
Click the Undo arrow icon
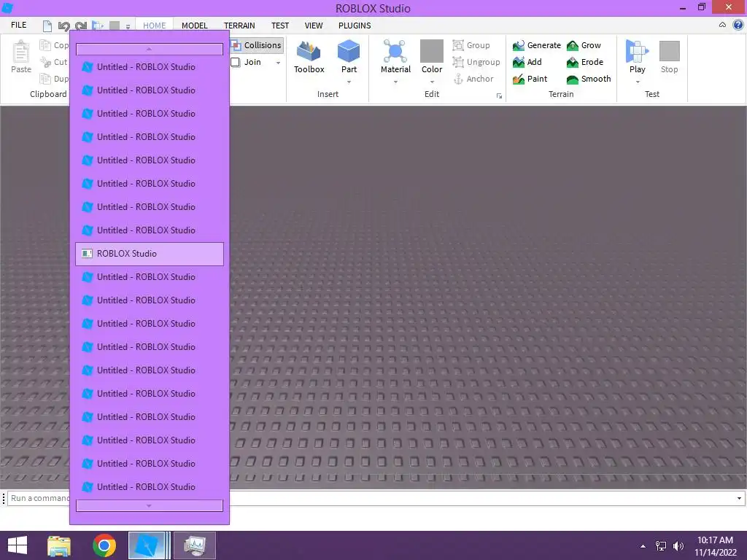pos(64,26)
